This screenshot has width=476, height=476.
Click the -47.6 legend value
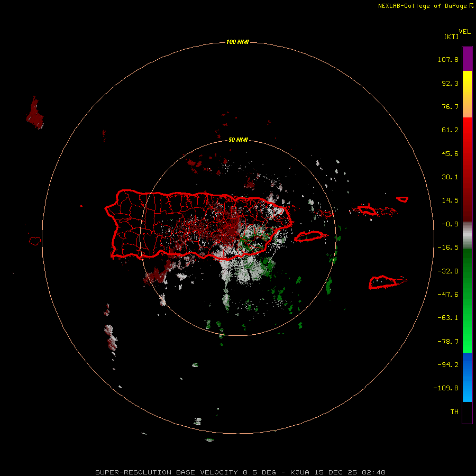click(x=448, y=295)
